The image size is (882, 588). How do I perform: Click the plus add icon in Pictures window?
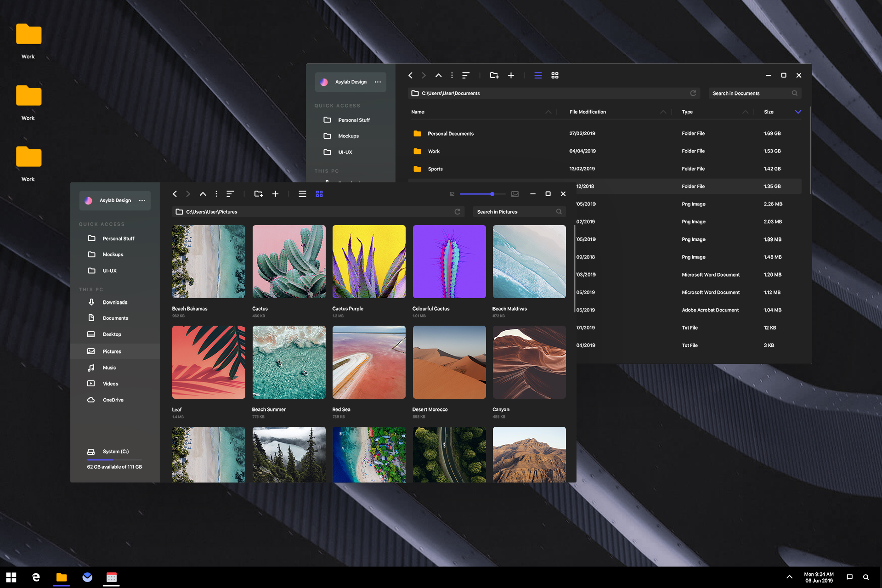(x=275, y=194)
